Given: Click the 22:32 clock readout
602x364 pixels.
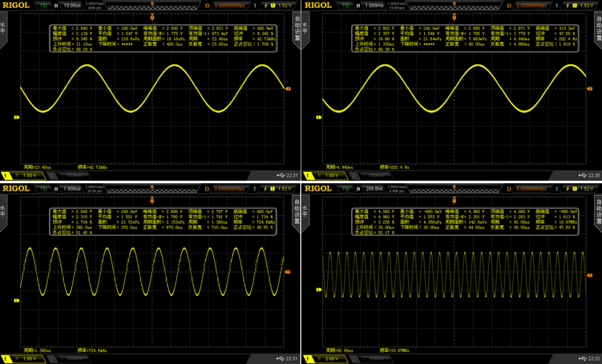Looking at the screenshot, I should tap(594, 358).
